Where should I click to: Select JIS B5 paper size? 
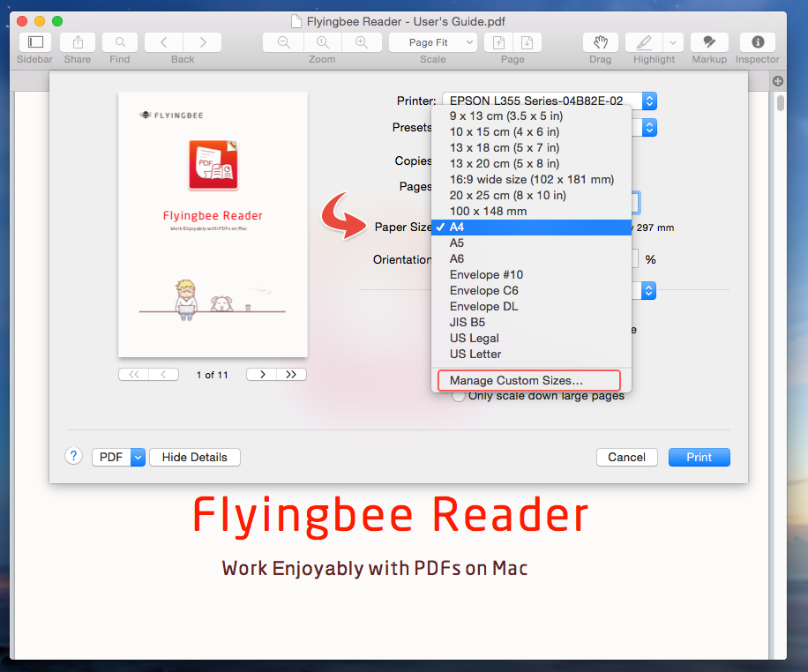tap(531, 323)
